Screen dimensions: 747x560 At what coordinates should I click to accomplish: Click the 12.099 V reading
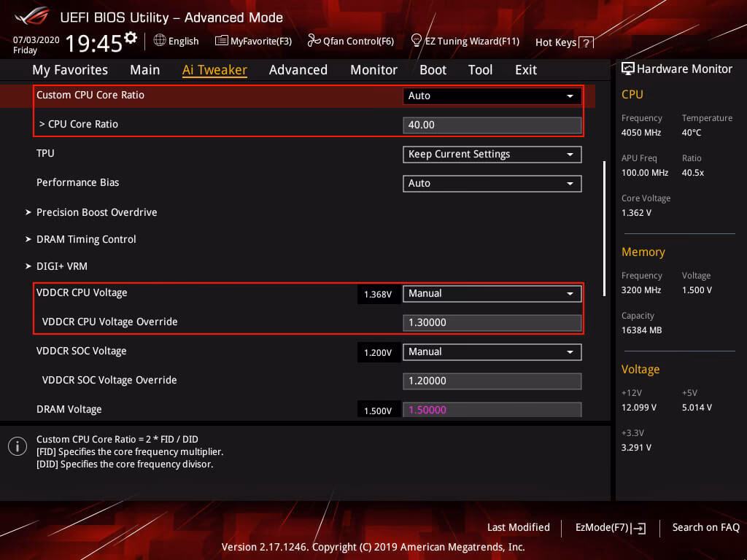click(x=639, y=408)
